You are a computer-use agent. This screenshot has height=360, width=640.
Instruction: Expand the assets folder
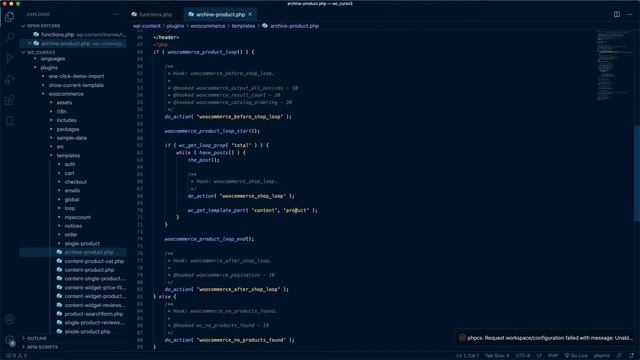(x=64, y=103)
